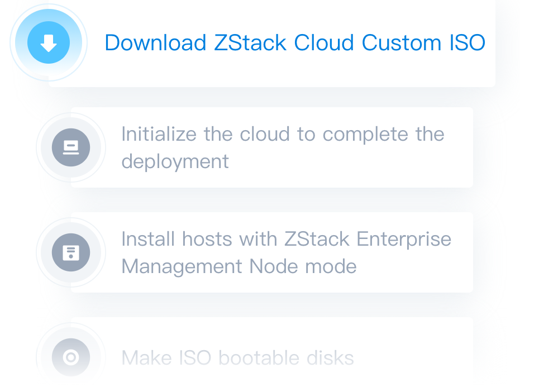Select the disc icon beside Make ISO bootable disks

pyautogui.click(x=71, y=357)
